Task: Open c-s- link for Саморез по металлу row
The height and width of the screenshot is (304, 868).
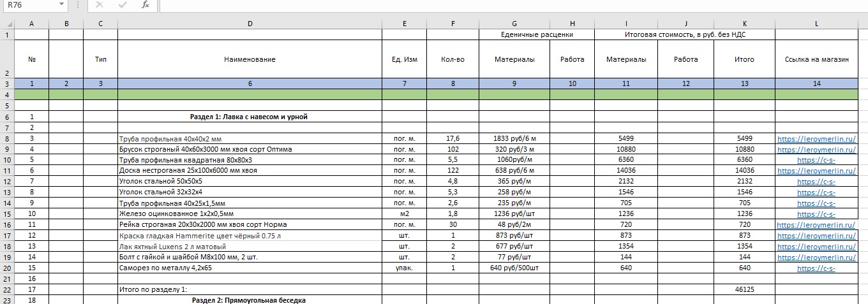Action: [816, 268]
